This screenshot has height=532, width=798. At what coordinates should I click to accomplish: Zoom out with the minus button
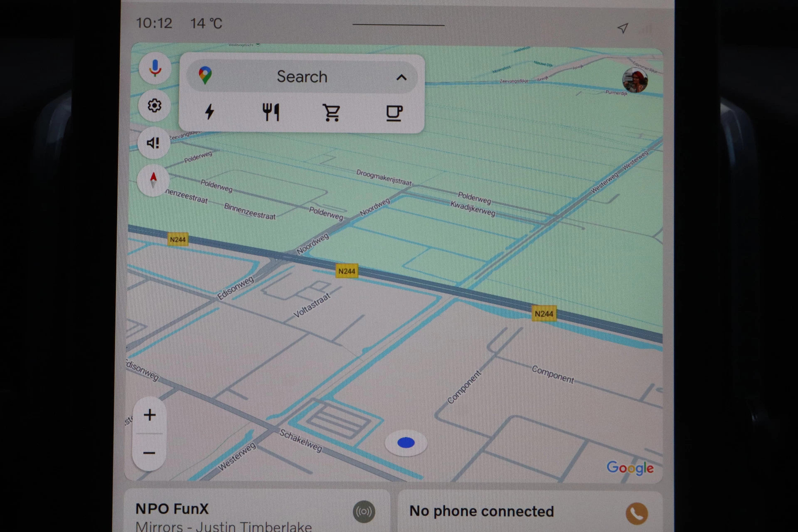[149, 453]
